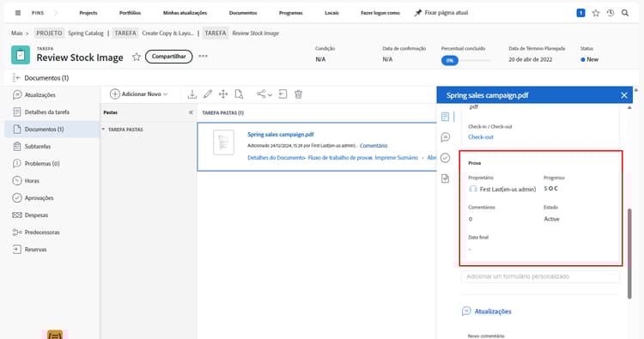Click proof owner First Last(en-us admin)
This screenshot has width=644, height=339.
(x=502, y=189)
